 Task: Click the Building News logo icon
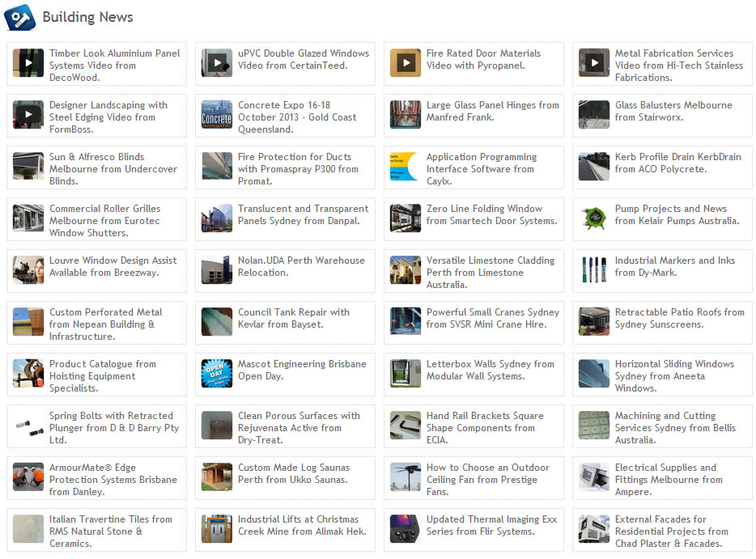click(x=19, y=17)
